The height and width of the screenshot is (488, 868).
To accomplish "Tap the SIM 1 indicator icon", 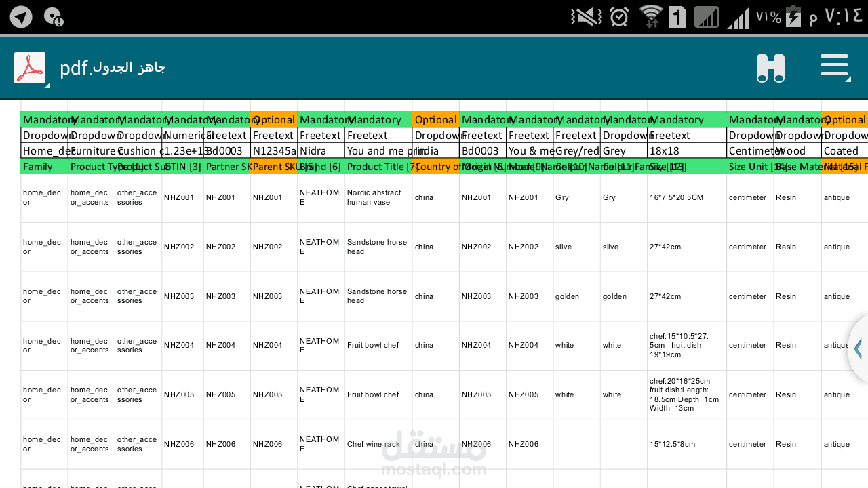I will (x=677, y=17).
